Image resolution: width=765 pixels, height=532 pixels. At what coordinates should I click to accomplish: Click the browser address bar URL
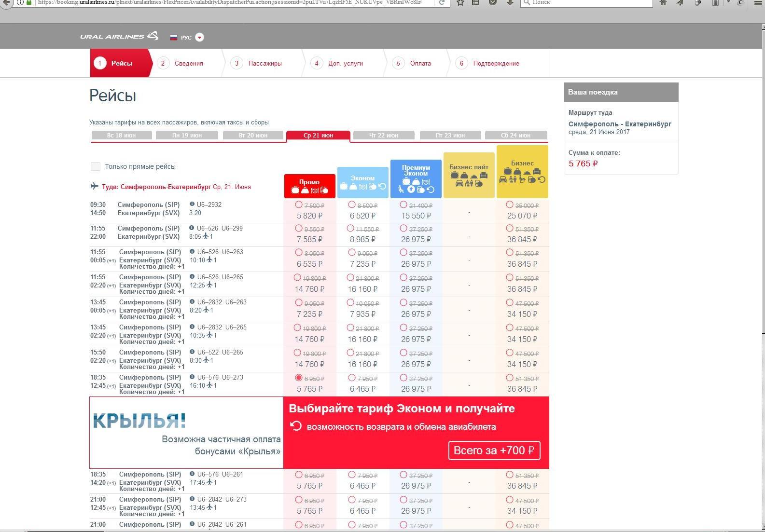coord(229,2)
